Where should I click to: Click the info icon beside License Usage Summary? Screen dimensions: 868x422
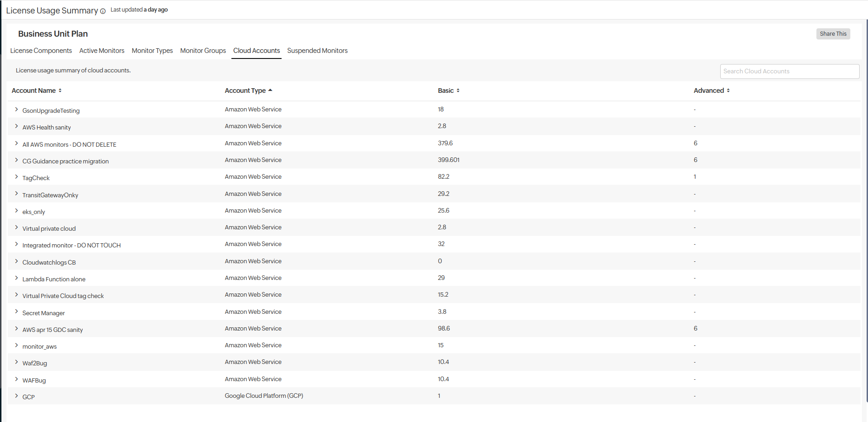[x=103, y=11]
